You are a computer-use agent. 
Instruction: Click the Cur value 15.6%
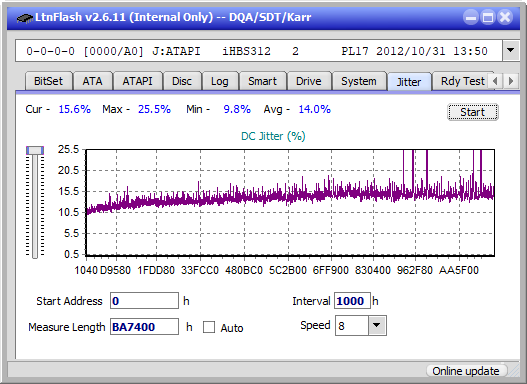point(75,109)
